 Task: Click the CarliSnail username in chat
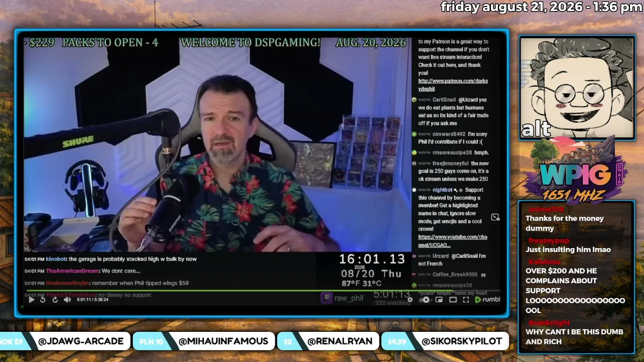coord(444,100)
